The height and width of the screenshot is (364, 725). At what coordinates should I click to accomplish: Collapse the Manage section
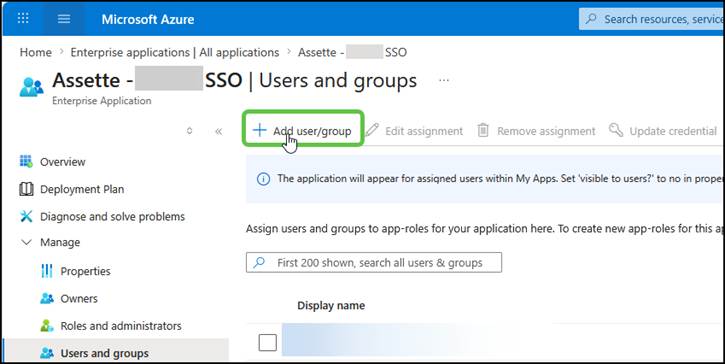click(26, 242)
